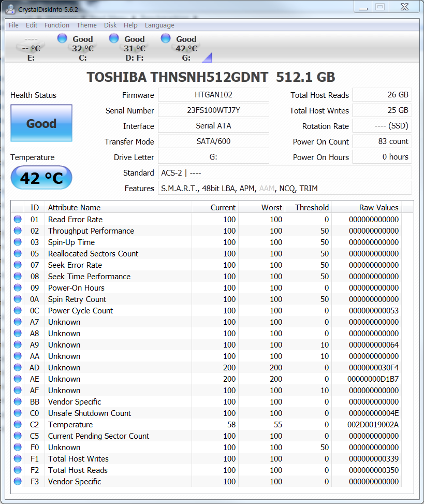Click the Serial Number field

point(213,111)
